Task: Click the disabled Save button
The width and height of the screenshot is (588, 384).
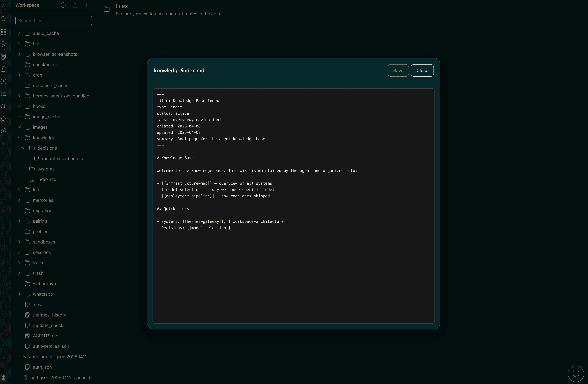Action: pos(398,70)
